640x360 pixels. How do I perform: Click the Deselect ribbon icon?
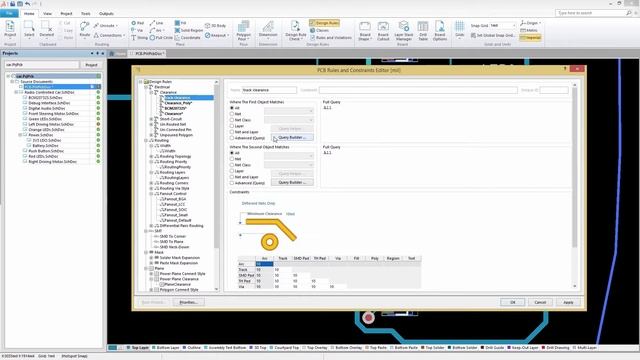coord(46,29)
